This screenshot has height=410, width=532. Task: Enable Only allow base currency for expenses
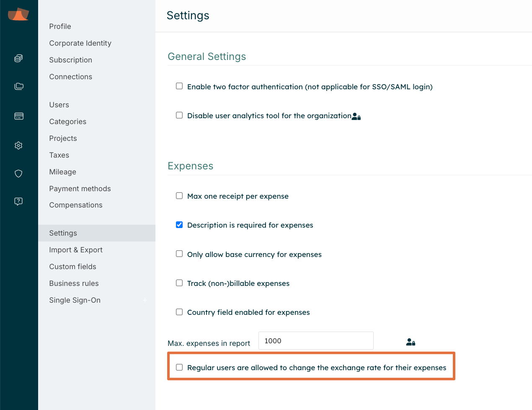(x=179, y=254)
